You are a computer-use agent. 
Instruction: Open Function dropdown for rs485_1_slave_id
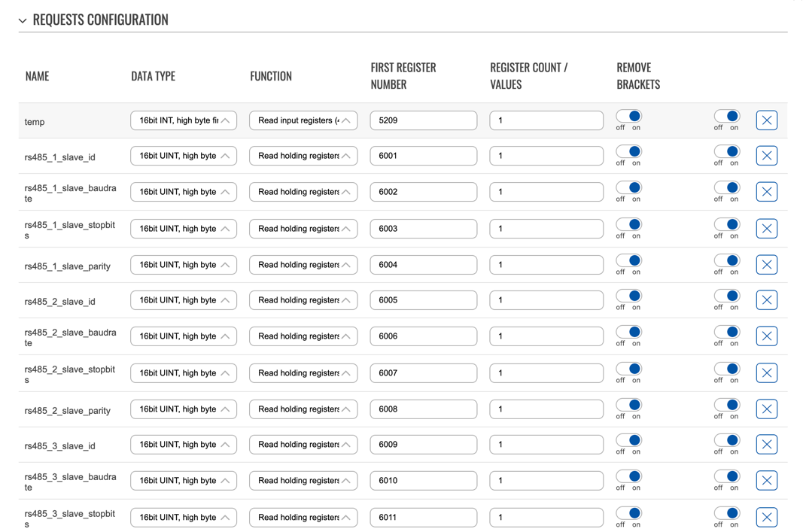pos(303,156)
